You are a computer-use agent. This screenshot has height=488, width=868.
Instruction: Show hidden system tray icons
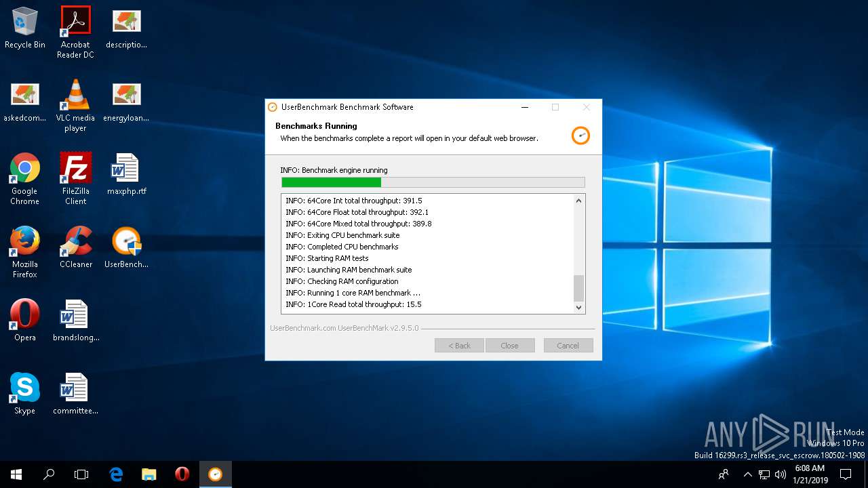[747, 474]
